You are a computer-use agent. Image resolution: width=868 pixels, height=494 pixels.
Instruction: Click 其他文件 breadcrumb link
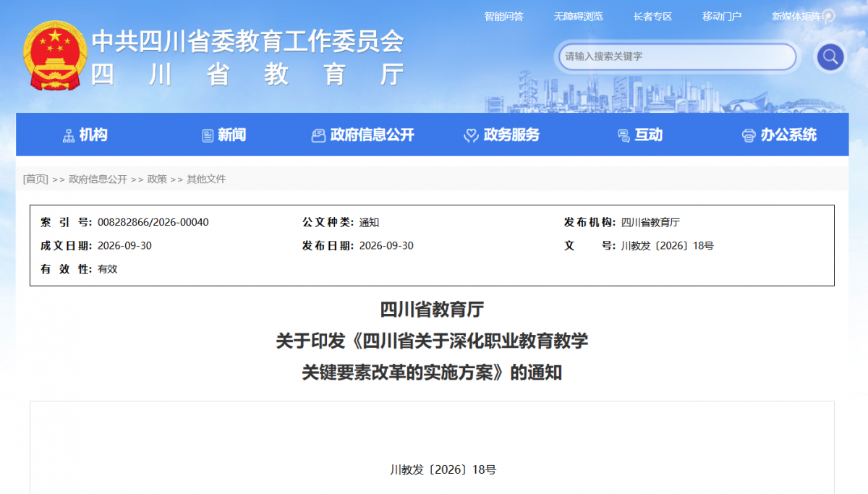pos(206,179)
